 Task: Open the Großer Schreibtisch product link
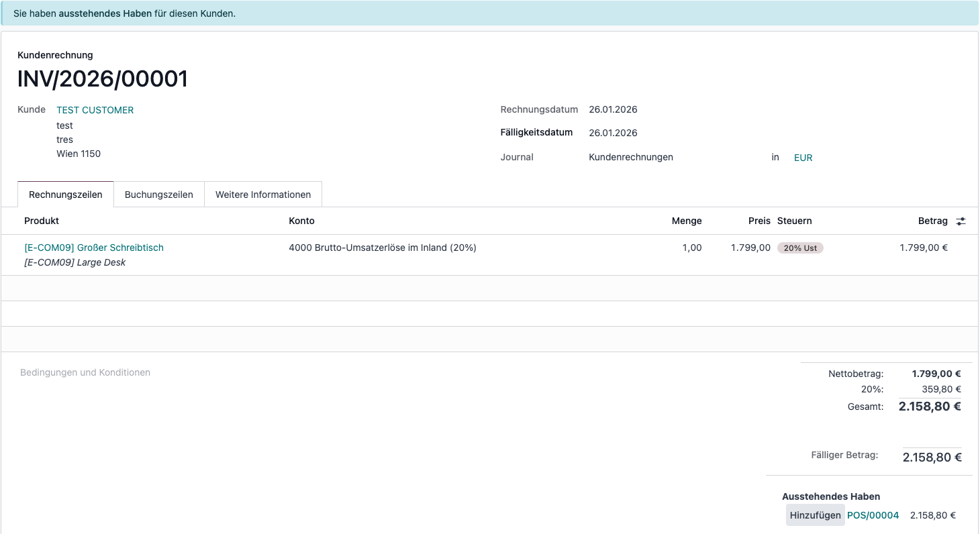tap(94, 248)
